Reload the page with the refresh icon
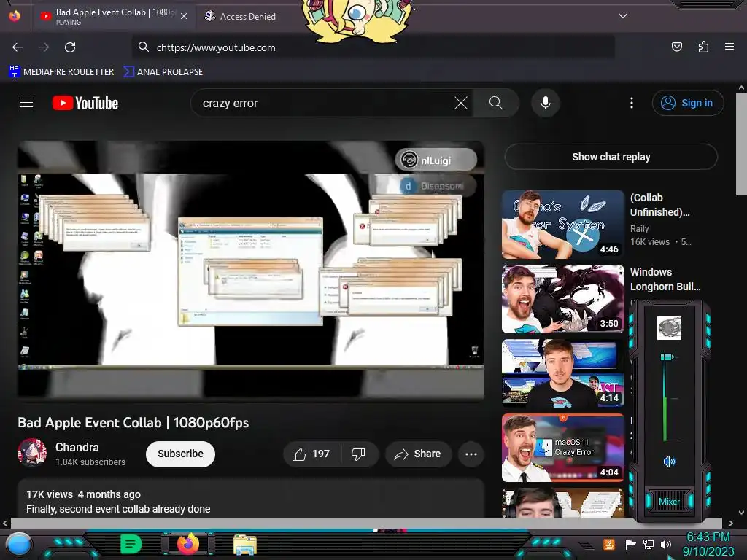This screenshot has width=747, height=560. pos(70,47)
